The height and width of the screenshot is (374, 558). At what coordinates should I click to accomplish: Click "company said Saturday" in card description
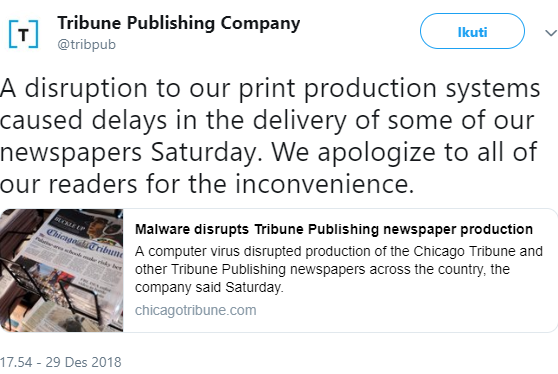209,287
